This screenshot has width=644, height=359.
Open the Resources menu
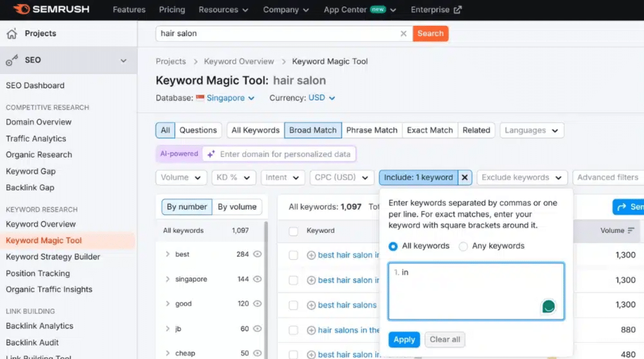click(223, 10)
